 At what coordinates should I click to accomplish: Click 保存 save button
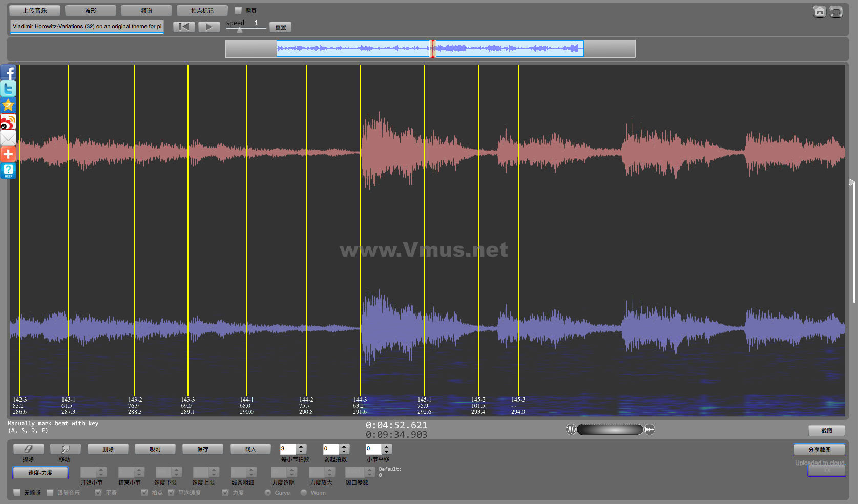tap(203, 449)
